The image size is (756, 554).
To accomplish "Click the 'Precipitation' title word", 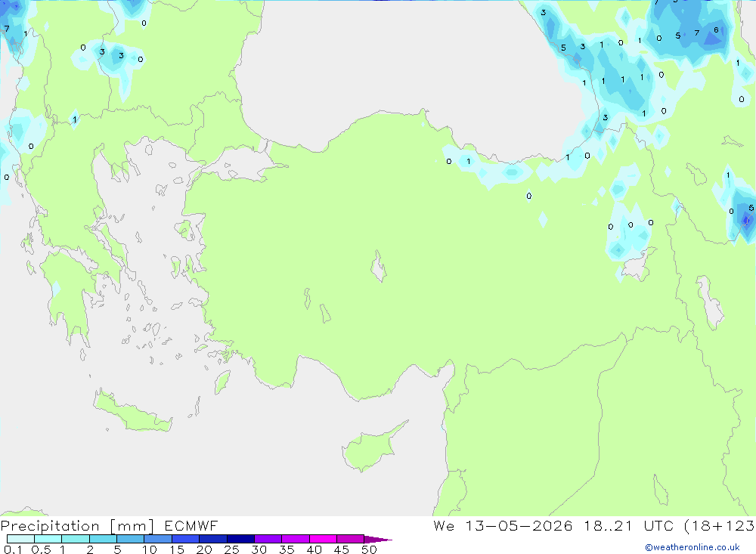I will click(50, 526).
